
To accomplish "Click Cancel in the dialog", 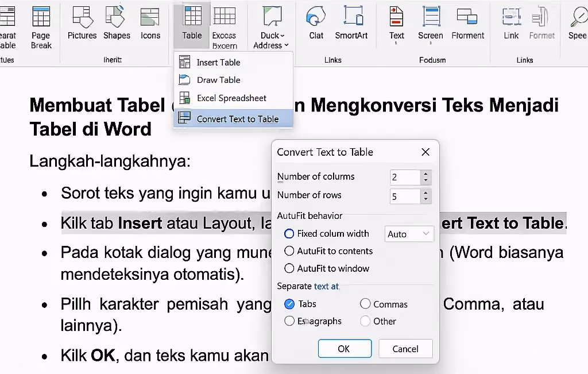I will tap(405, 349).
